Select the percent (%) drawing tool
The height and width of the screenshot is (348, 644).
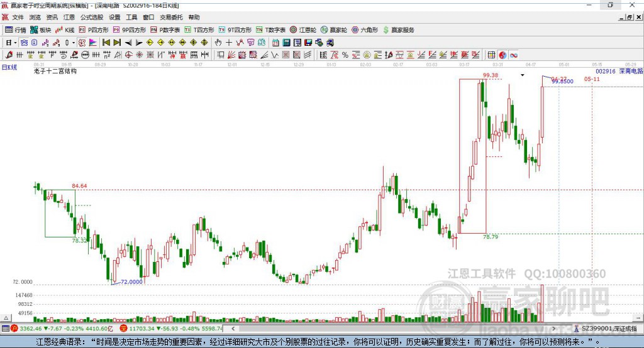coord(345,55)
